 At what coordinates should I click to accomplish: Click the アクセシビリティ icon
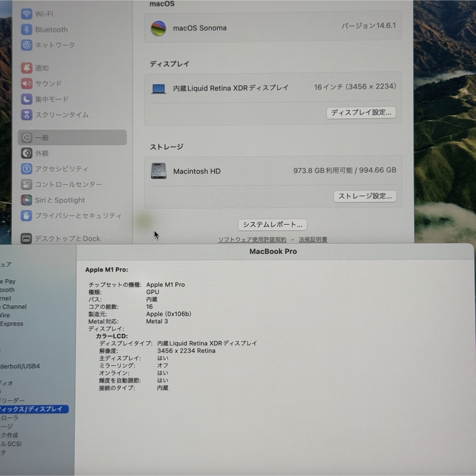click(27, 169)
